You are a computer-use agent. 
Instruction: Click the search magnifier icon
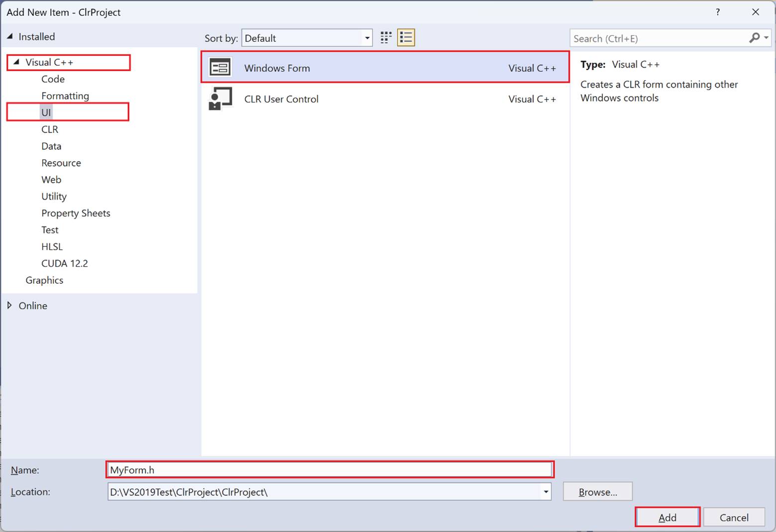coord(755,38)
